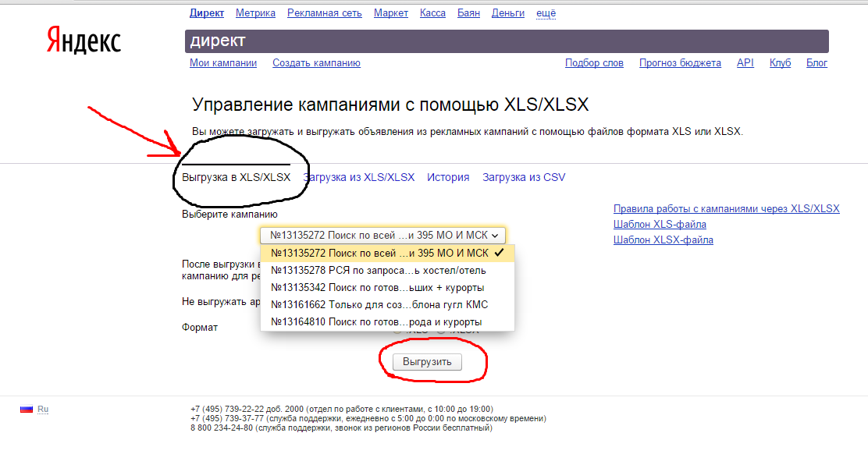868x472 pixels.
Task: Switch to Загрузка из XLS/XLSX tab
Action: coord(359,177)
